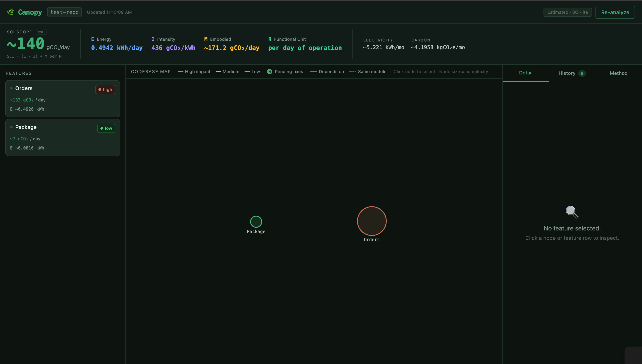The width and height of the screenshot is (642, 364).
Task: Click the high impact badge on Orders
Action: click(105, 89)
